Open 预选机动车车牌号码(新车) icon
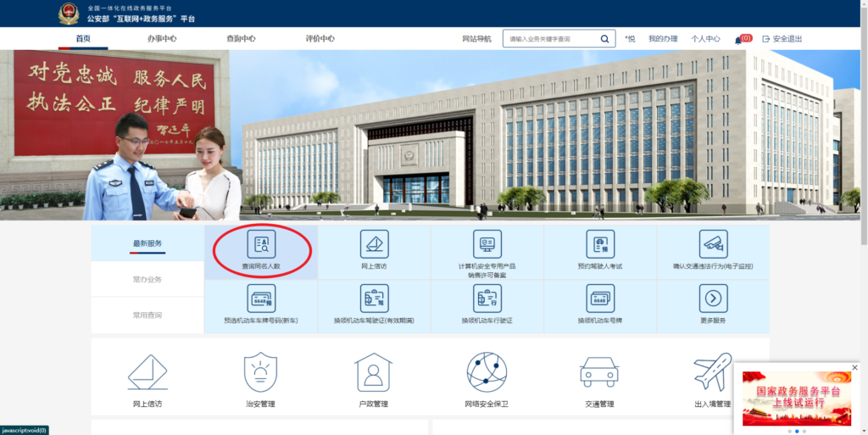This screenshot has width=868, height=435. coord(261,298)
